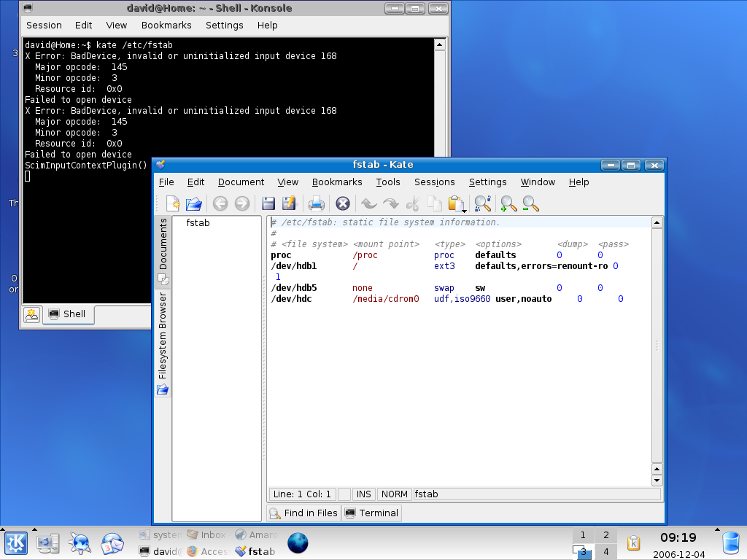Print the document using the printer icon
The height and width of the screenshot is (560, 747).
coord(317,204)
